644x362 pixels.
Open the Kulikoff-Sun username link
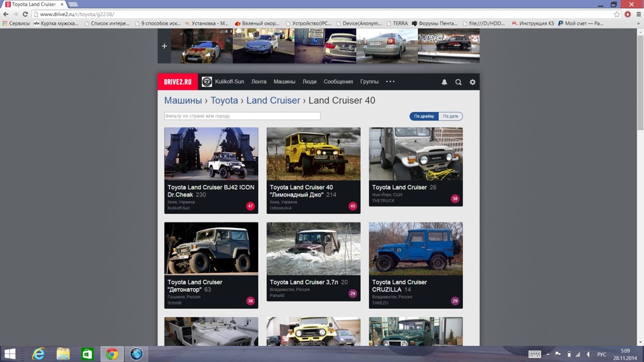(x=229, y=82)
